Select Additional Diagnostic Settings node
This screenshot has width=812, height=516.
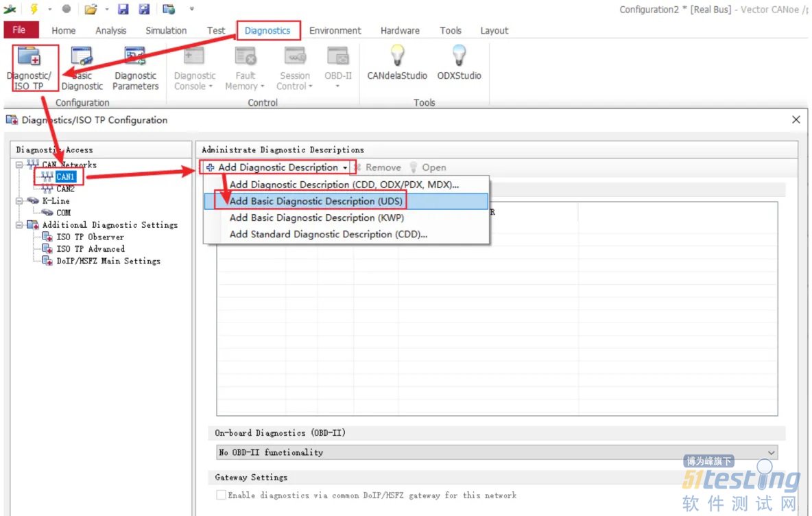pos(110,225)
